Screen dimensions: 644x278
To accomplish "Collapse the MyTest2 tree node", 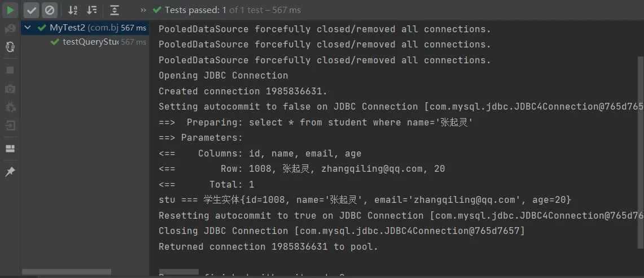I will [x=28, y=28].
